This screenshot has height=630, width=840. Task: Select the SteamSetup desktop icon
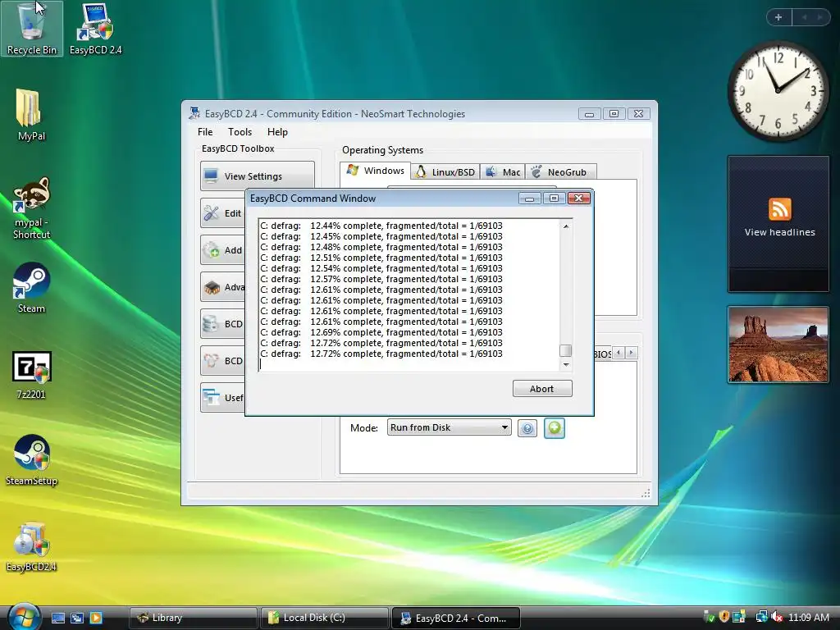tap(31, 460)
